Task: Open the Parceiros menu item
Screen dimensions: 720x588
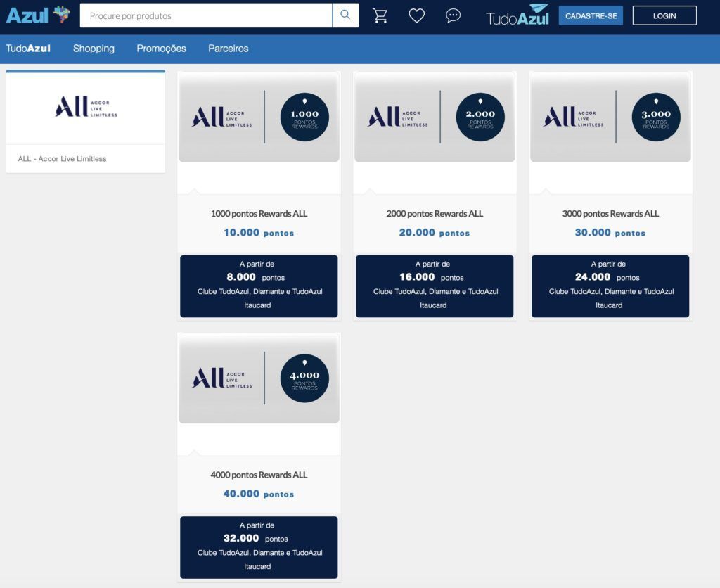Action: tap(229, 49)
